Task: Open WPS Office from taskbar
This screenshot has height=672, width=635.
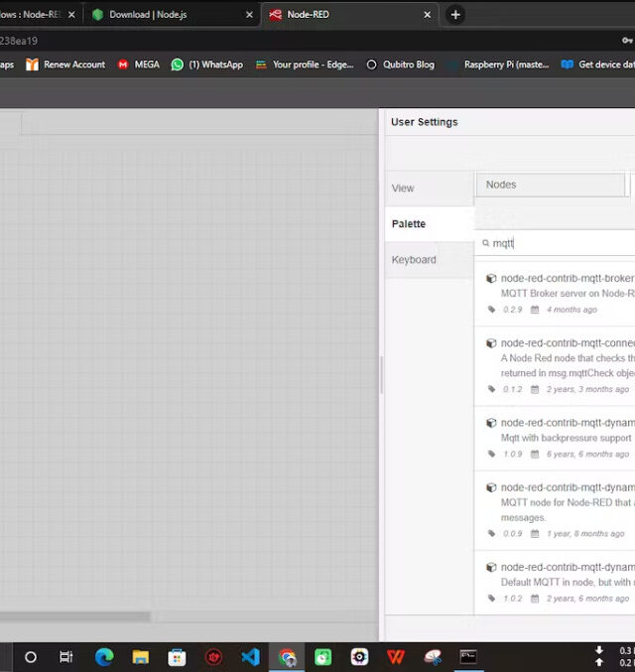Action: [396, 657]
